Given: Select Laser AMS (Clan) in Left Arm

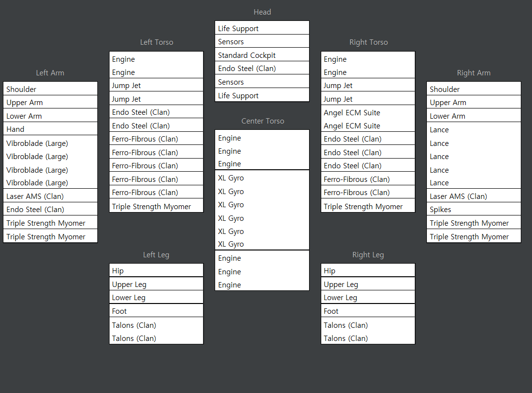Looking at the screenshot, I should click(50, 196).
